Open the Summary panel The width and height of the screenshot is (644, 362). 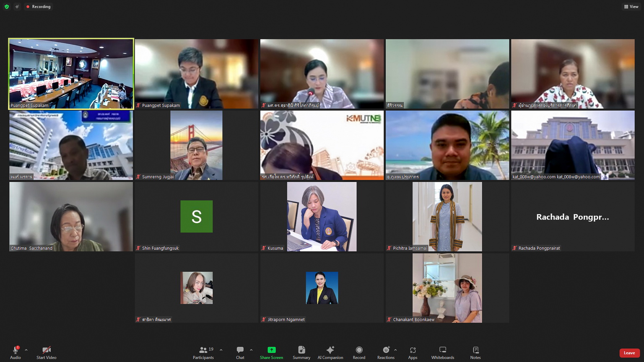[301, 352]
